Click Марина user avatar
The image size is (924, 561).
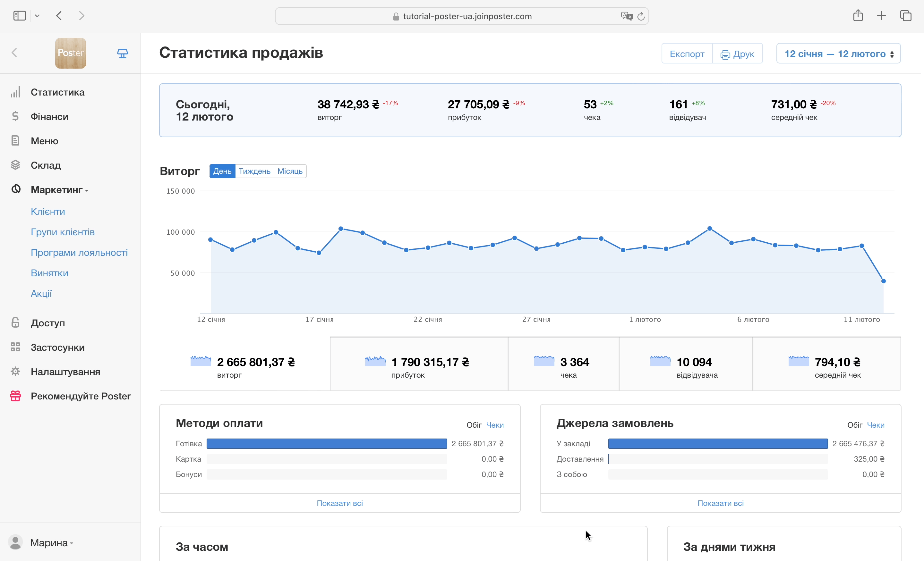[15, 542]
